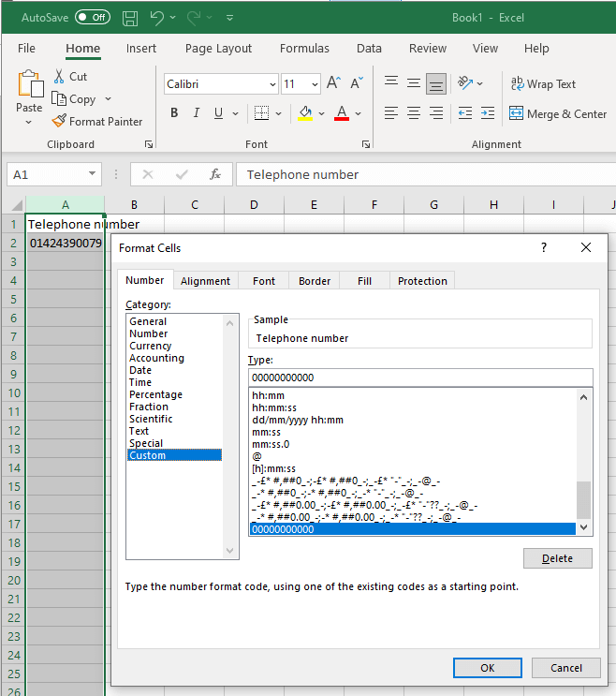Viewport: 616px width, 696px height.
Task: Click Cancel in Format Cells dialog
Action: [565, 668]
